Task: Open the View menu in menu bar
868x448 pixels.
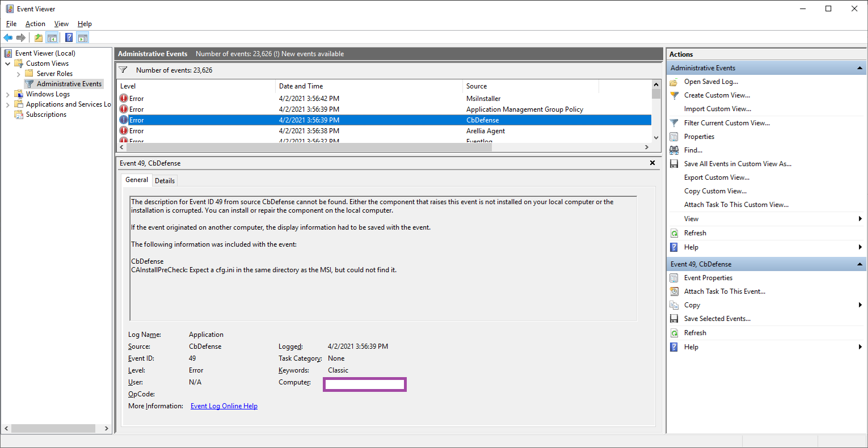Action: (61, 24)
